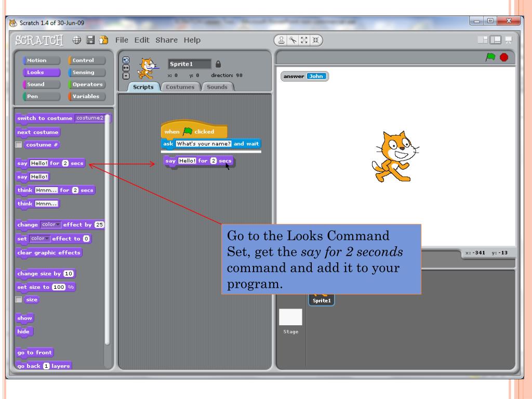532x399 pixels.
Task: Click the language globe icon
Action: point(77,40)
